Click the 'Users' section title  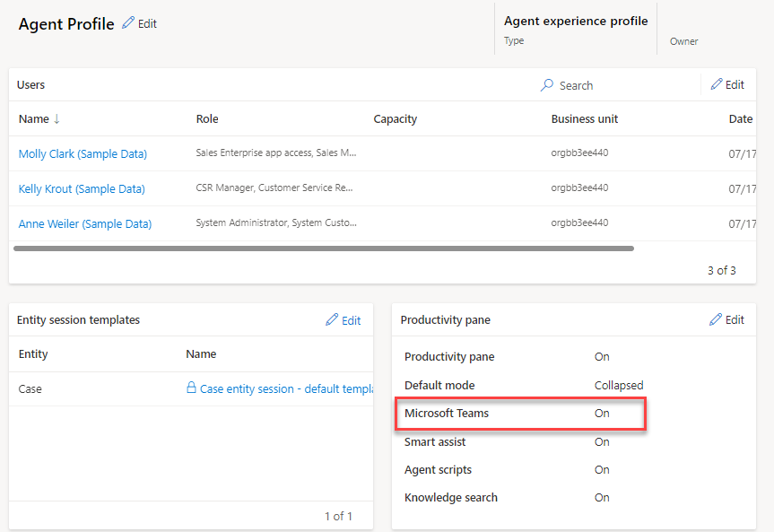point(30,85)
